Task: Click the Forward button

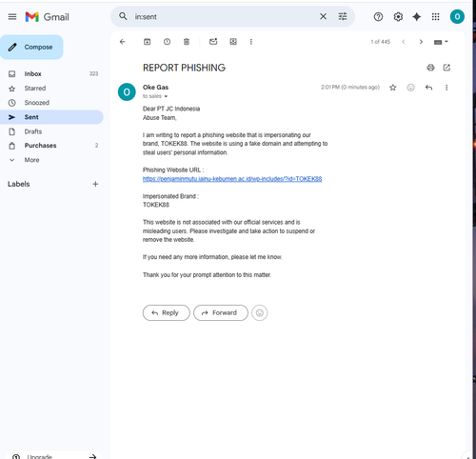Action: point(220,312)
